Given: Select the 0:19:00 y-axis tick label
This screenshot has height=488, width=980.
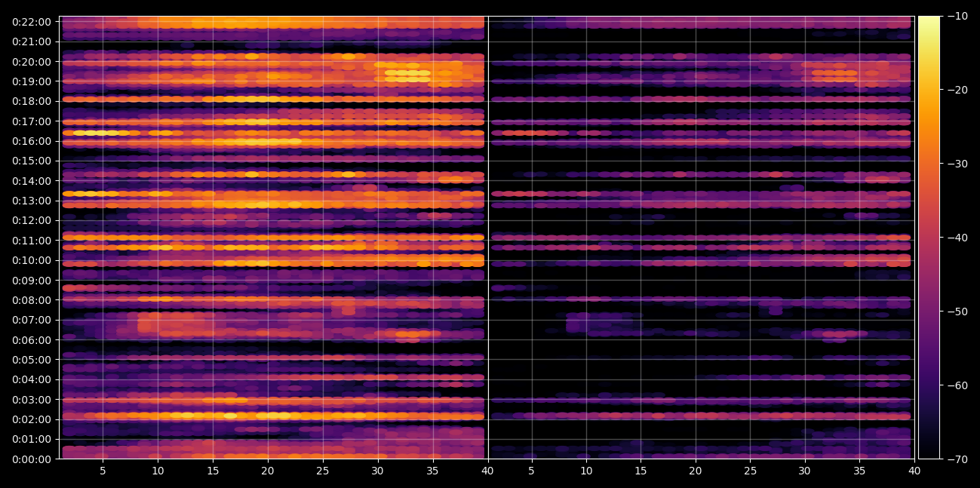Looking at the screenshot, I should point(32,81).
